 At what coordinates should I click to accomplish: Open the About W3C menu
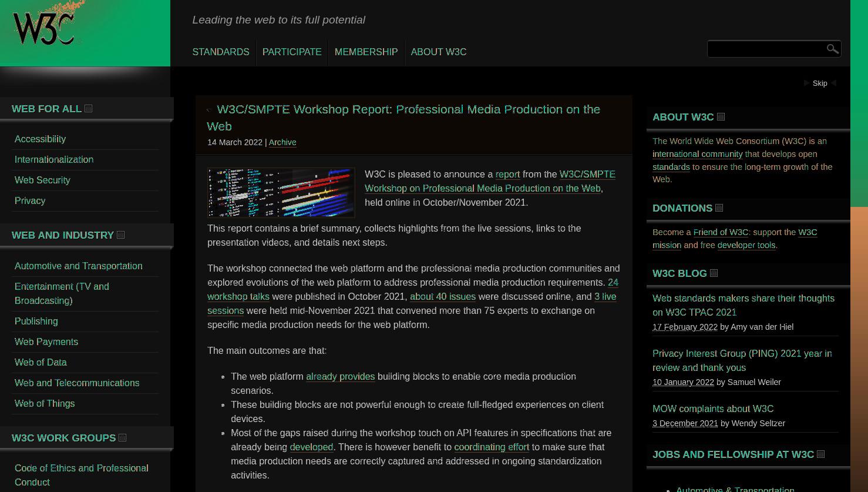coord(439,52)
